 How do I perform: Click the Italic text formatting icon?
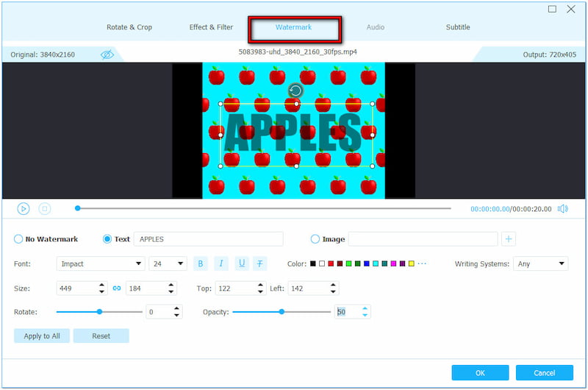pyautogui.click(x=221, y=263)
